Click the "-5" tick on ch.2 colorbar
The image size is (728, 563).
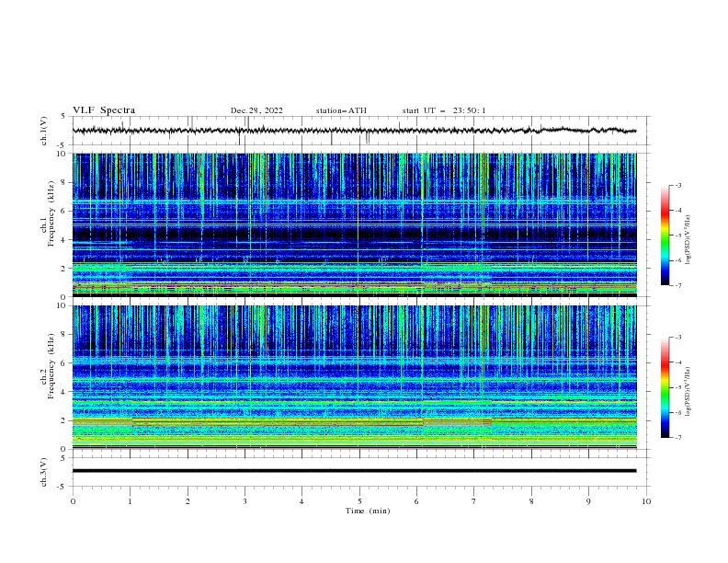[677, 387]
